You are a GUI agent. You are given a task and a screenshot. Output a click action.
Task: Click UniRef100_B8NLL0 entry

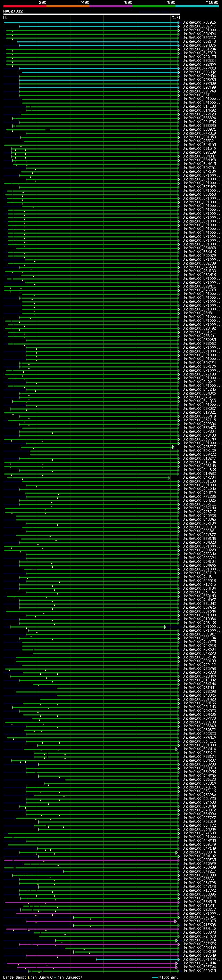(199, 929)
